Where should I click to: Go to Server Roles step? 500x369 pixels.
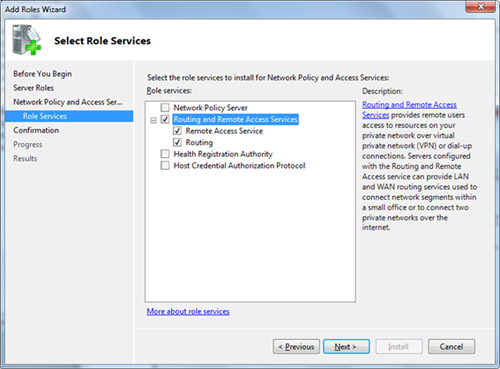coord(33,88)
